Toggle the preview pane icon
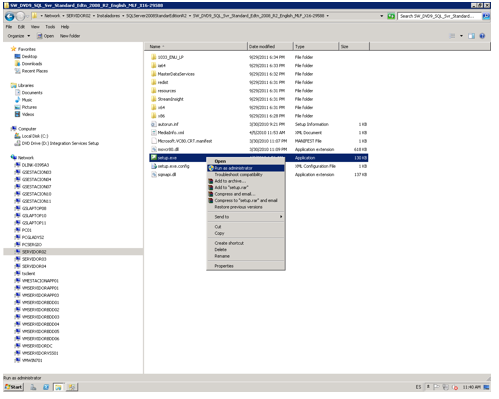The width and height of the screenshot is (499, 399). pyautogui.click(x=471, y=36)
